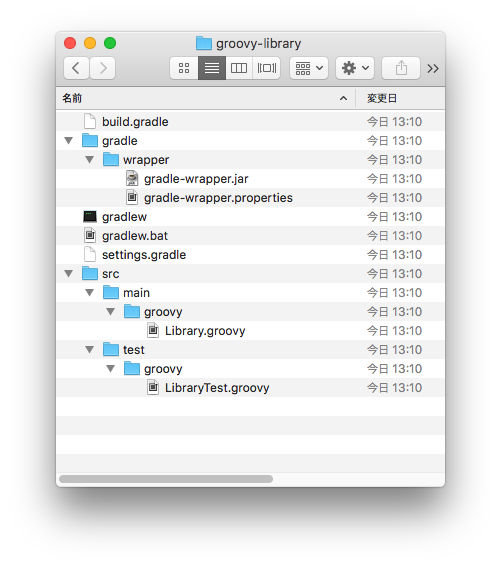The width and height of the screenshot is (501, 567).
Task: Click the src folder name
Action: 110,274
